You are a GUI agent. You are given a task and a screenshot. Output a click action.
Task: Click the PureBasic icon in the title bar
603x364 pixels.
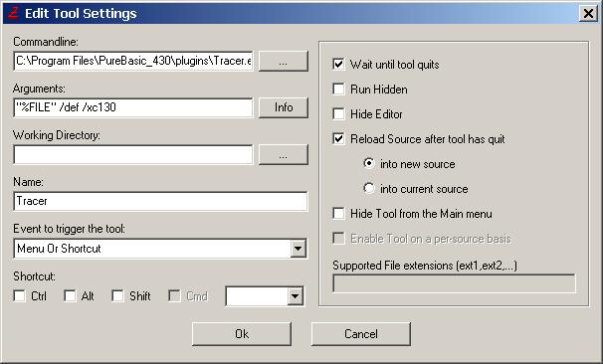tap(13, 13)
